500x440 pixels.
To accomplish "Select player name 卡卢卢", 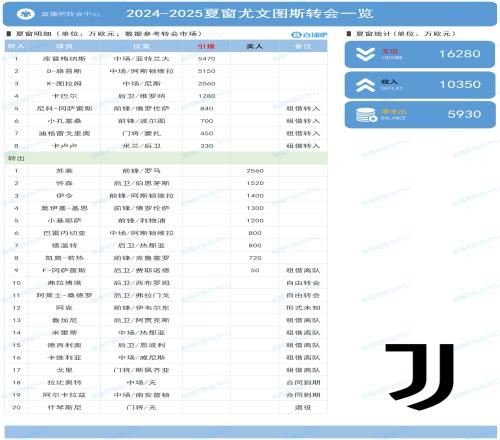I will coord(64,146).
